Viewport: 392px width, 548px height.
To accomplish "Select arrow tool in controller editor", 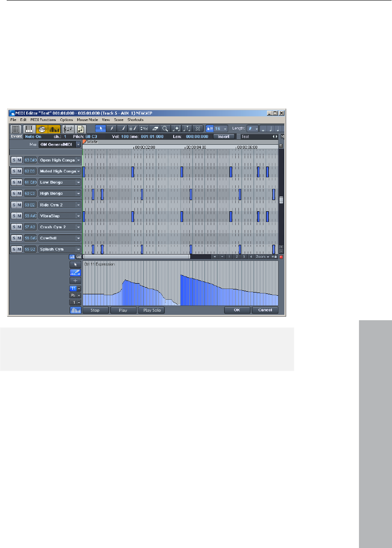I will (75, 264).
